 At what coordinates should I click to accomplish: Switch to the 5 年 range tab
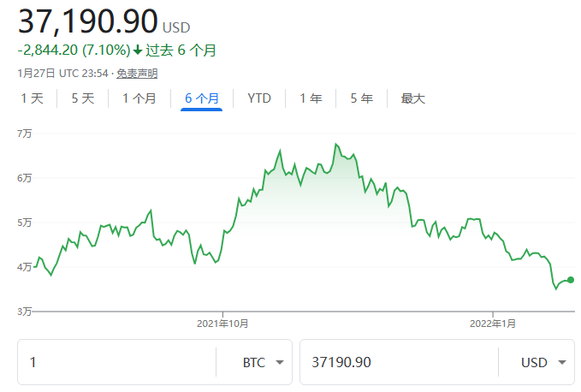pos(362,98)
